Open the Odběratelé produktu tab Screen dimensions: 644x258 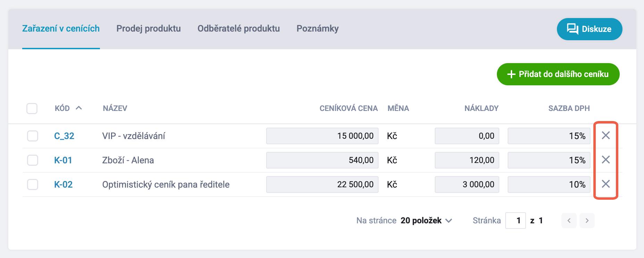coord(238,28)
